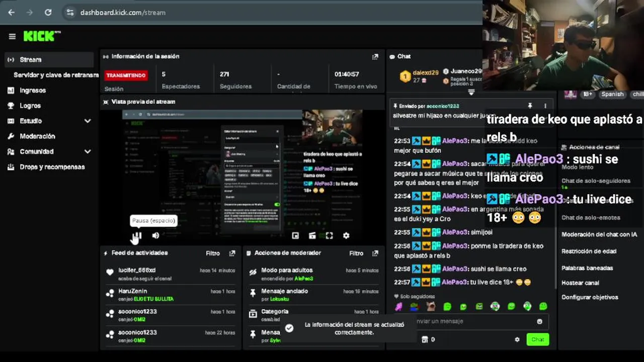The width and height of the screenshot is (644, 362).
Task: Expand the Comunidad sidebar section
Action: point(88,151)
